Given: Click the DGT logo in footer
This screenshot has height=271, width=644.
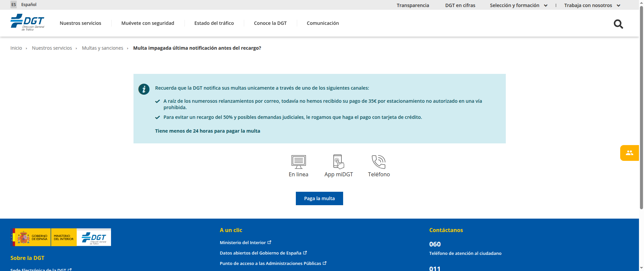Looking at the screenshot, I should click(94, 237).
